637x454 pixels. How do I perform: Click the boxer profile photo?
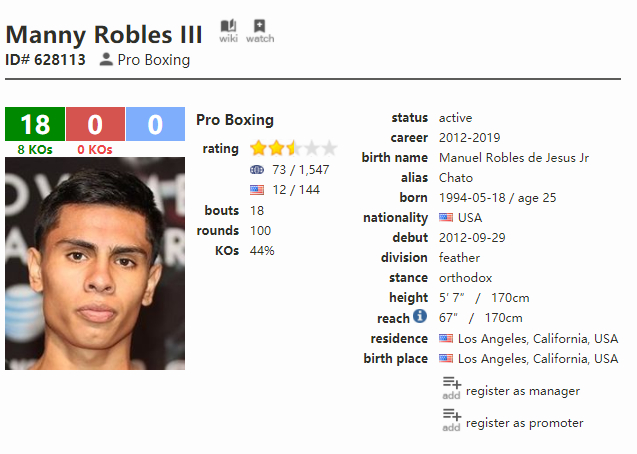[x=95, y=263]
